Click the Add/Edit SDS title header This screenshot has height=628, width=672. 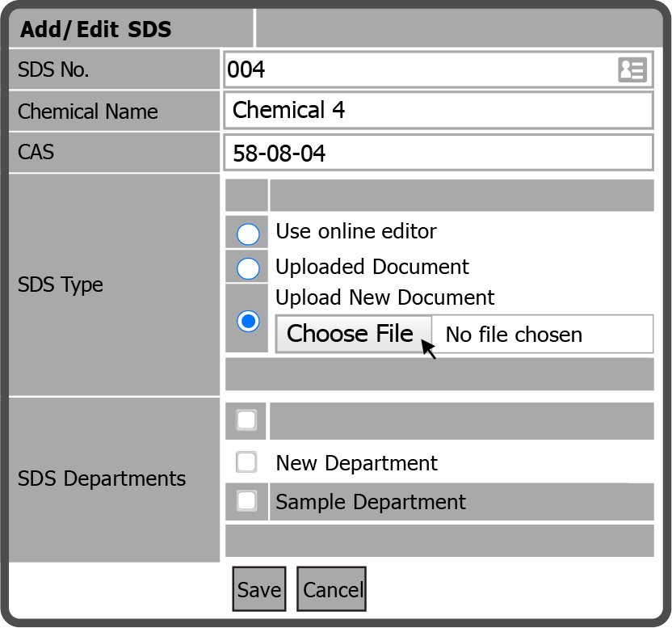click(96, 30)
